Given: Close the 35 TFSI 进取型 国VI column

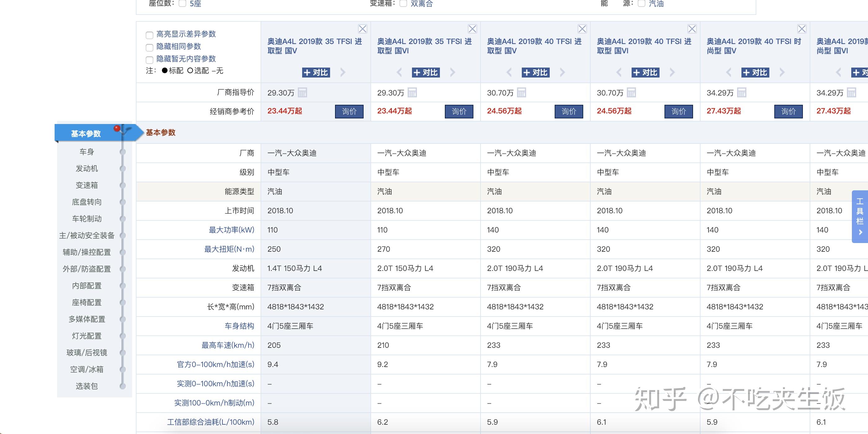Looking at the screenshot, I should (x=472, y=29).
